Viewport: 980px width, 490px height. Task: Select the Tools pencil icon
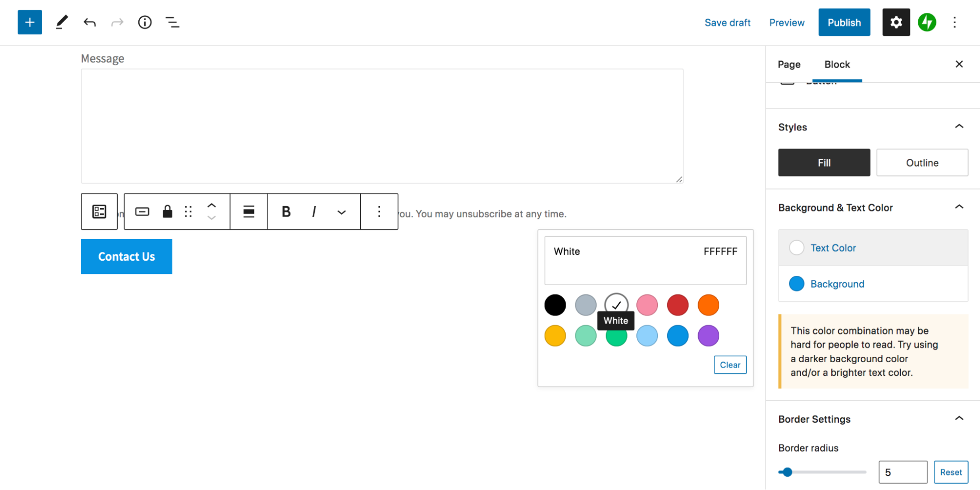coord(61,22)
